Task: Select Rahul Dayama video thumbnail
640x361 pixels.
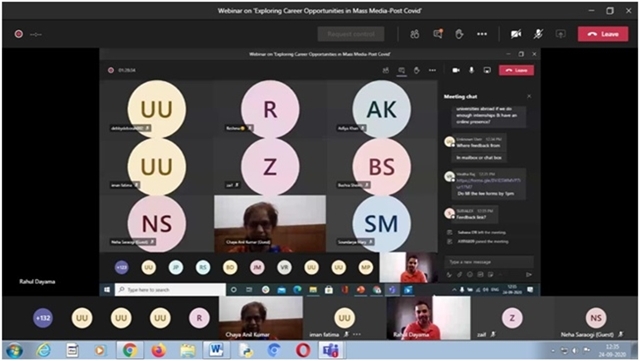Action: 428,318
